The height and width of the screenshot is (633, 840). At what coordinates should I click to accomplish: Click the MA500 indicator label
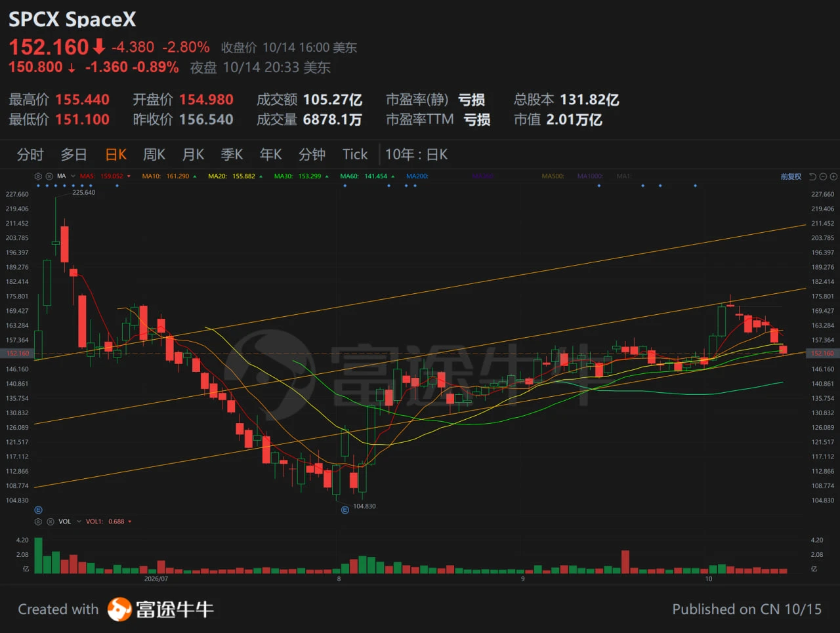coord(553,176)
